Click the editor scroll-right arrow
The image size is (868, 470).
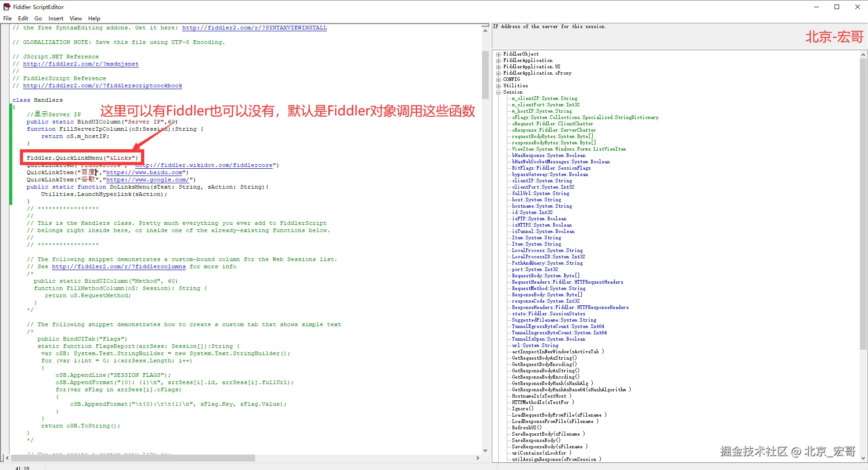(478, 458)
